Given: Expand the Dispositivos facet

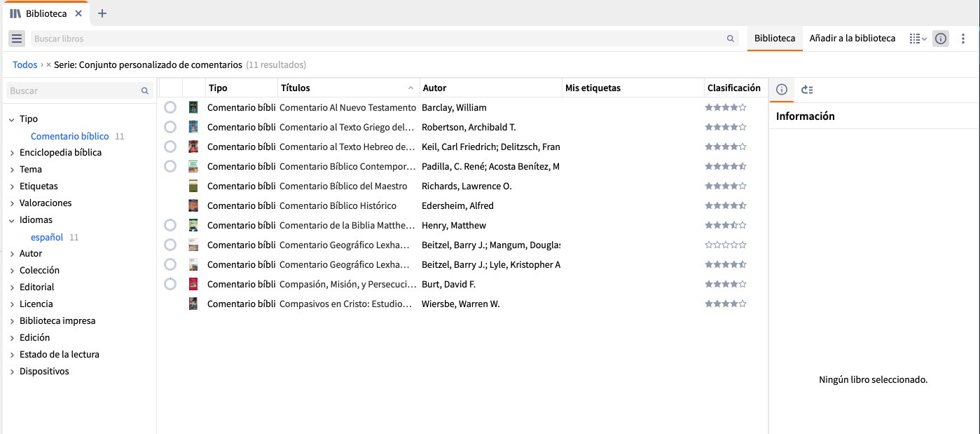Looking at the screenshot, I should (x=12, y=372).
